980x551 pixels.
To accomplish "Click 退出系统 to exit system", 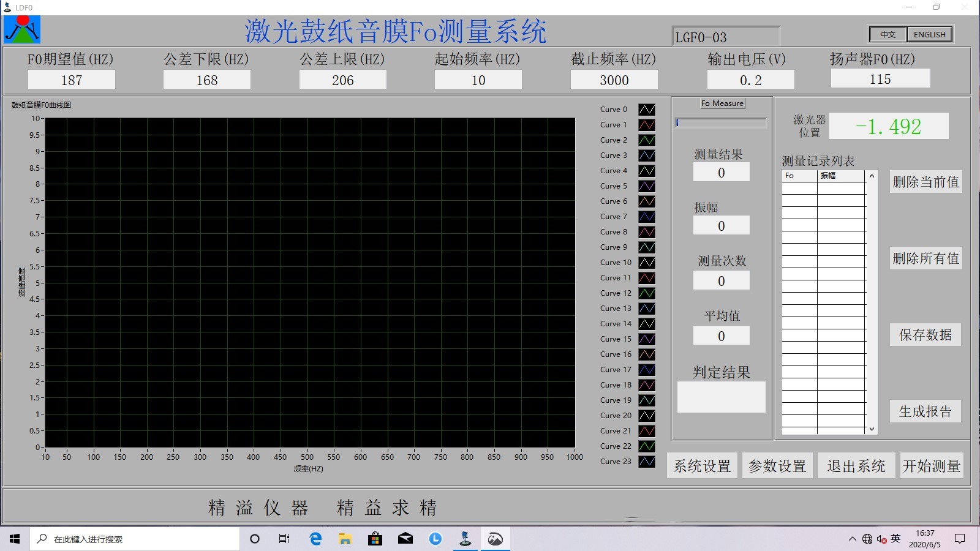I will tap(856, 466).
